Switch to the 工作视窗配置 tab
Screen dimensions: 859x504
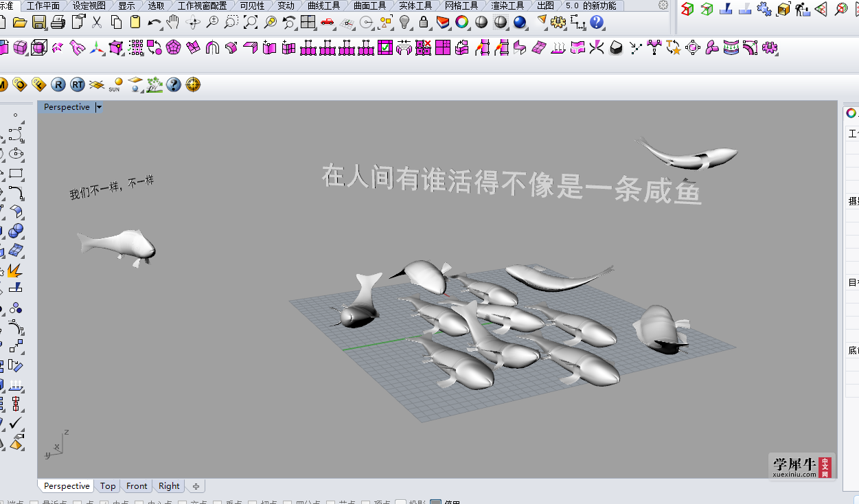[x=202, y=5]
